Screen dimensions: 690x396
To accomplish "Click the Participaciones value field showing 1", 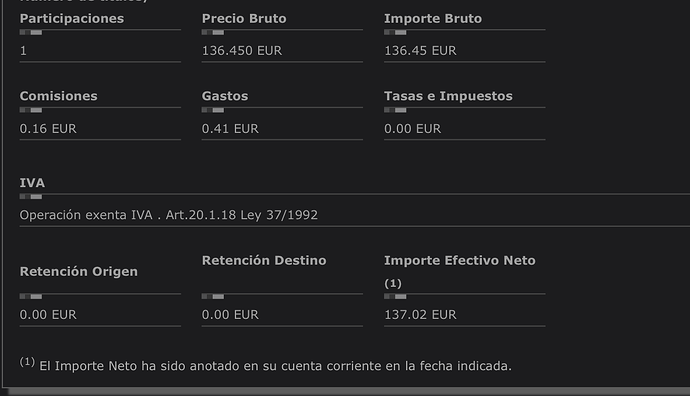I will pyautogui.click(x=100, y=51).
